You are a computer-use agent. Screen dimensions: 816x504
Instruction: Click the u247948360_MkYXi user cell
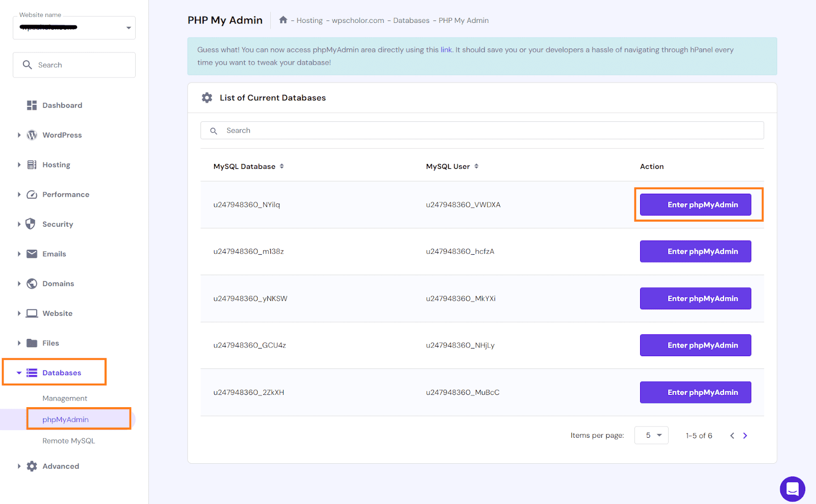point(461,299)
